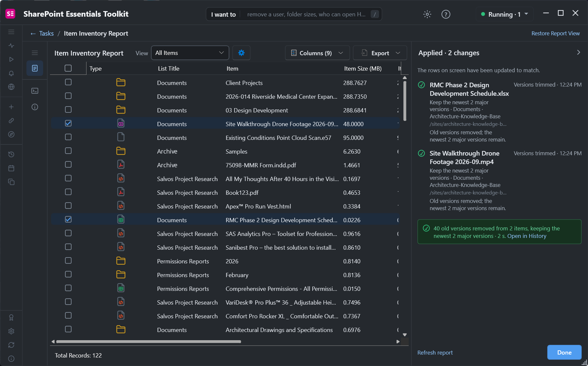Open the All Items view dropdown
Image resolution: width=588 pixels, height=366 pixels.
tap(190, 53)
